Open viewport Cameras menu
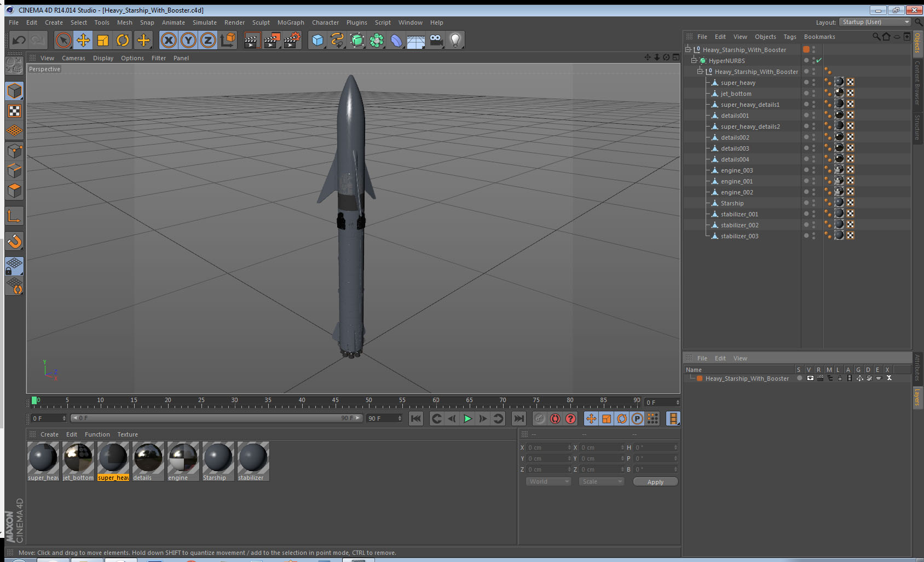Viewport: 924px width, 562px height. coord(73,58)
